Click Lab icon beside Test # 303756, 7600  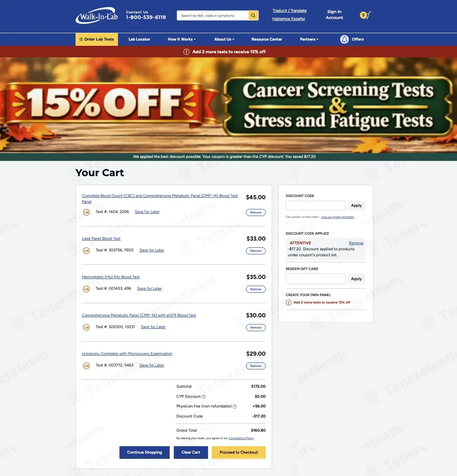(x=86, y=251)
